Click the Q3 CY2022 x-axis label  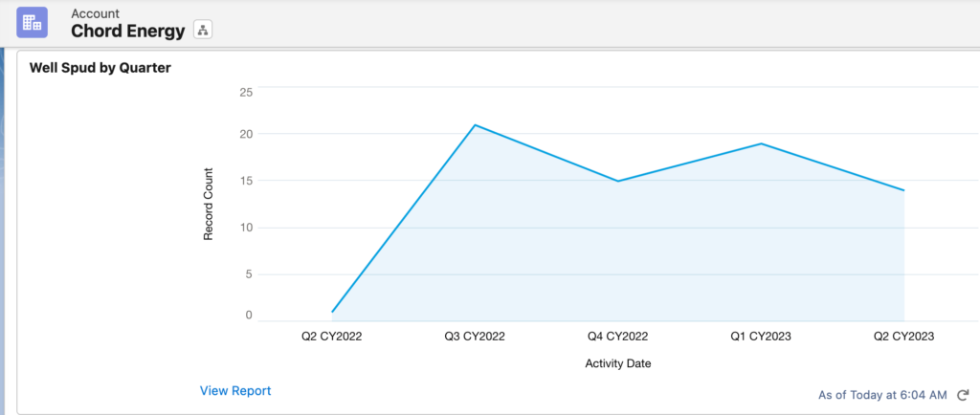[475, 337]
